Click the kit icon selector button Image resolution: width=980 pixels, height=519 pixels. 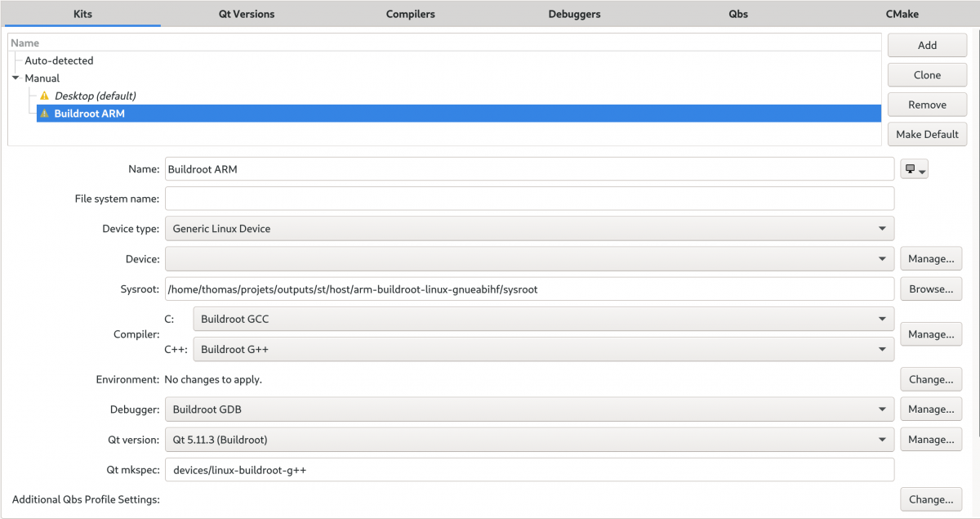(914, 169)
